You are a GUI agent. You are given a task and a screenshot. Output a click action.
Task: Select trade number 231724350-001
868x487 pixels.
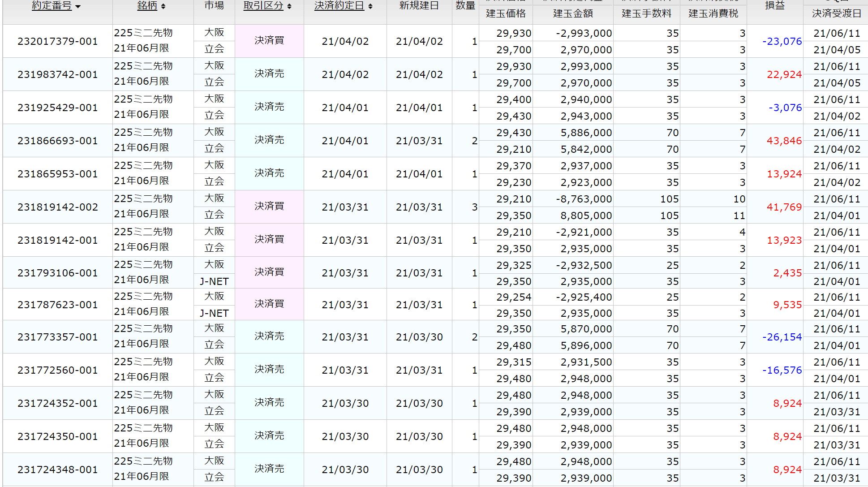pos(58,436)
